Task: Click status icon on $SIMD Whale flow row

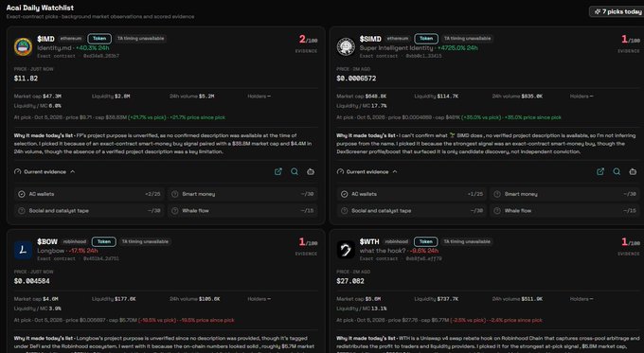Action: 497,210
